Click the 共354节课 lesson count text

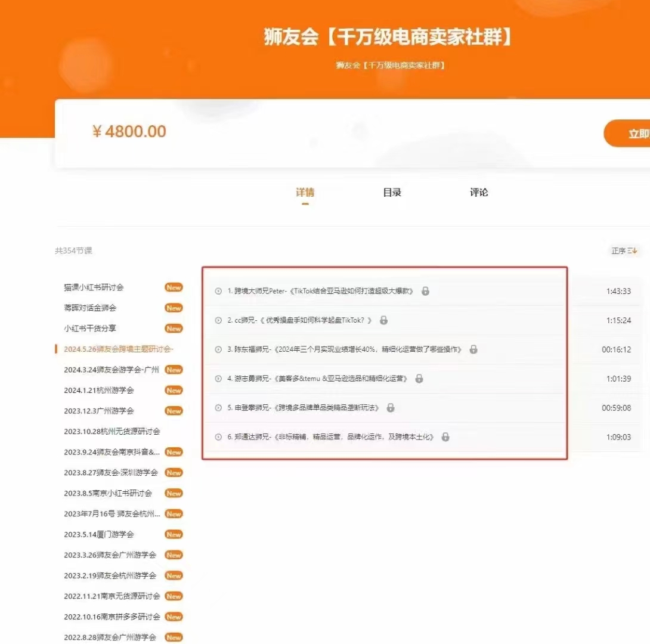tap(73, 250)
